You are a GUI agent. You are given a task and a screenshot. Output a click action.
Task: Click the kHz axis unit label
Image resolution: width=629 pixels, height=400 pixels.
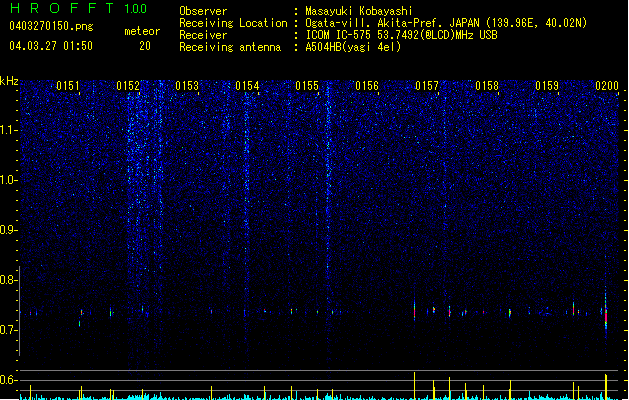(9, 81)
